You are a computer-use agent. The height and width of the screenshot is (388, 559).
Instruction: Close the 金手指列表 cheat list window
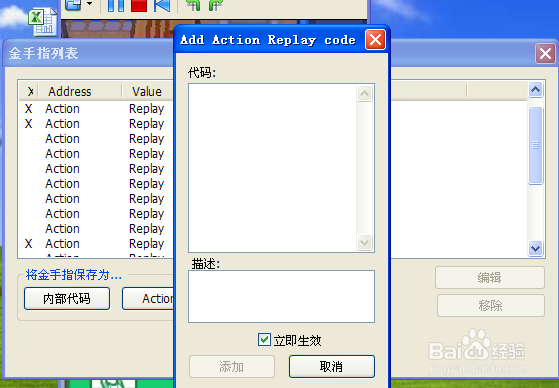click(x=545, y=54)
